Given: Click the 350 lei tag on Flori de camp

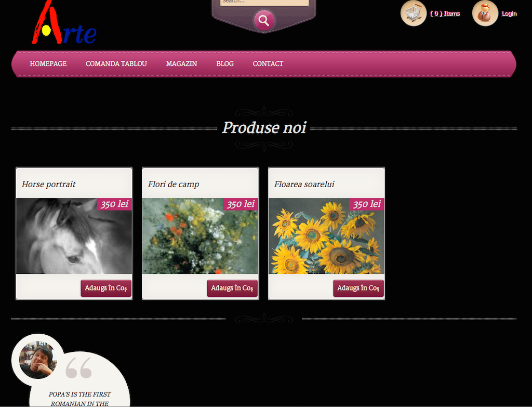Looking at the screenshot, I should point(241,204).
